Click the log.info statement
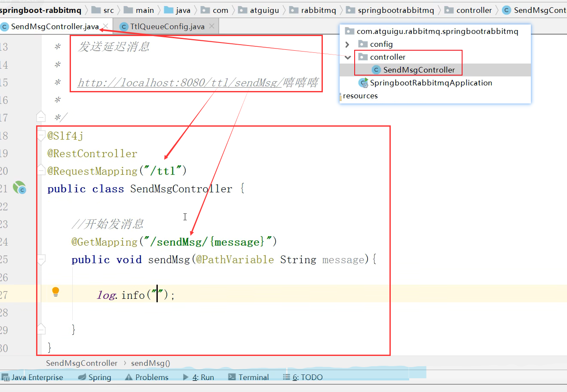 (136, 295)
